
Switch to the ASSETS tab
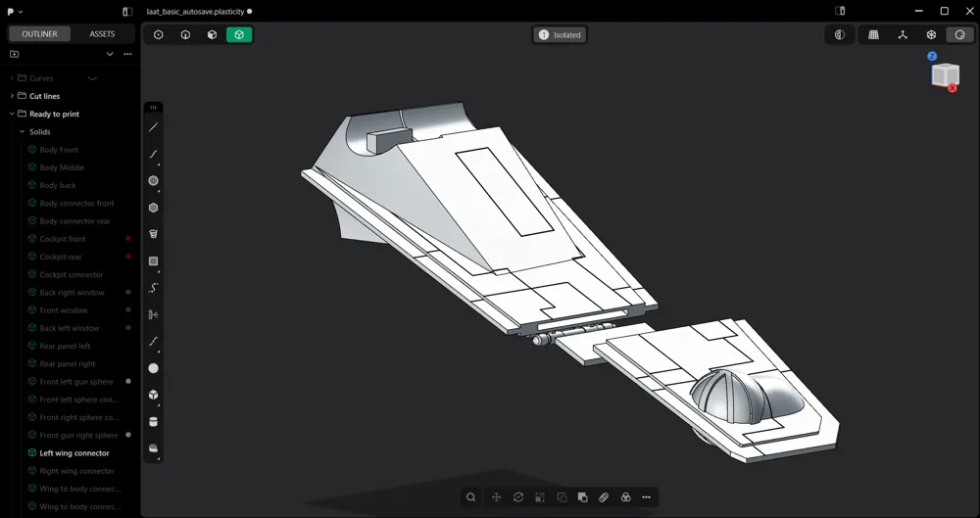[102, 33]
